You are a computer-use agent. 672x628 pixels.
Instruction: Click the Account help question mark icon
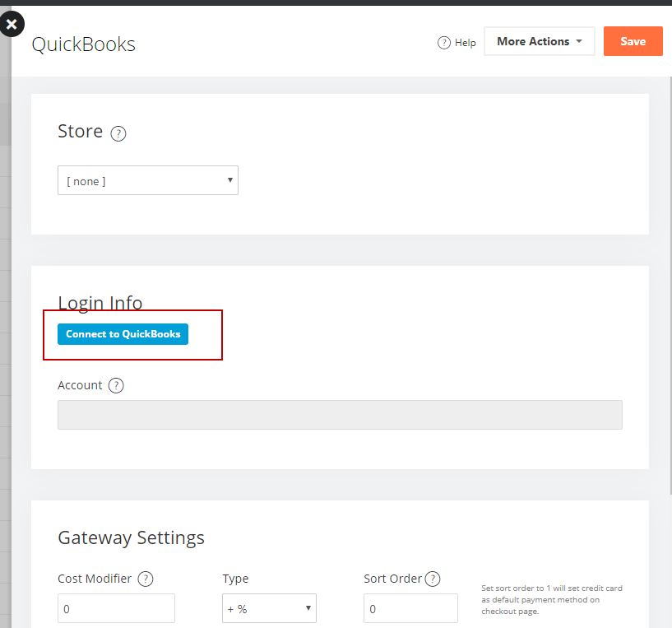(116, 385)
